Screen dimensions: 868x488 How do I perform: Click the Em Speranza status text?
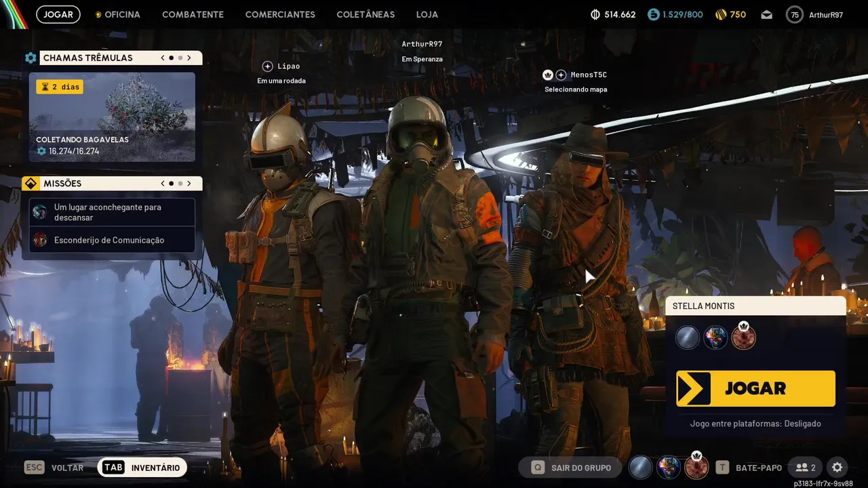(422, 59)
